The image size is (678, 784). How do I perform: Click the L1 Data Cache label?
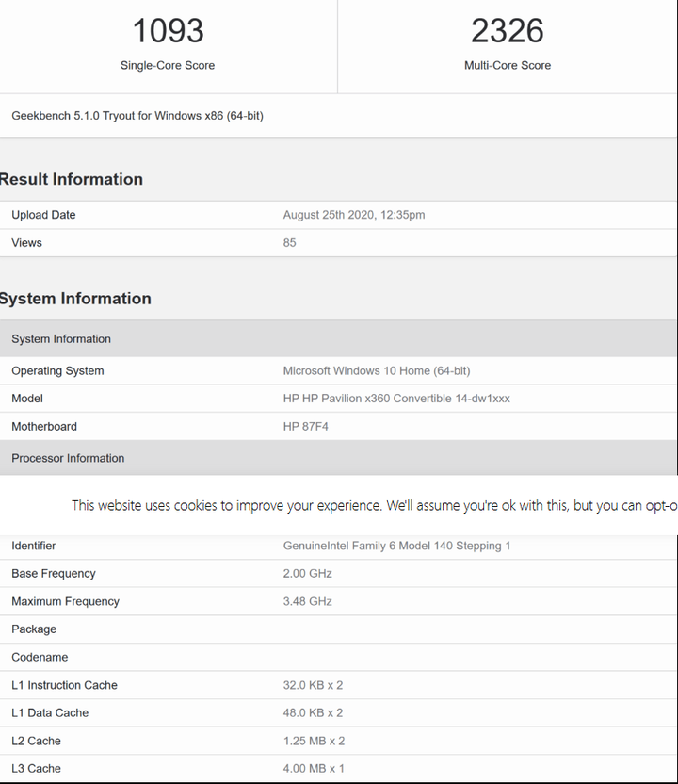pyautogui.click(x=50, y=713)
